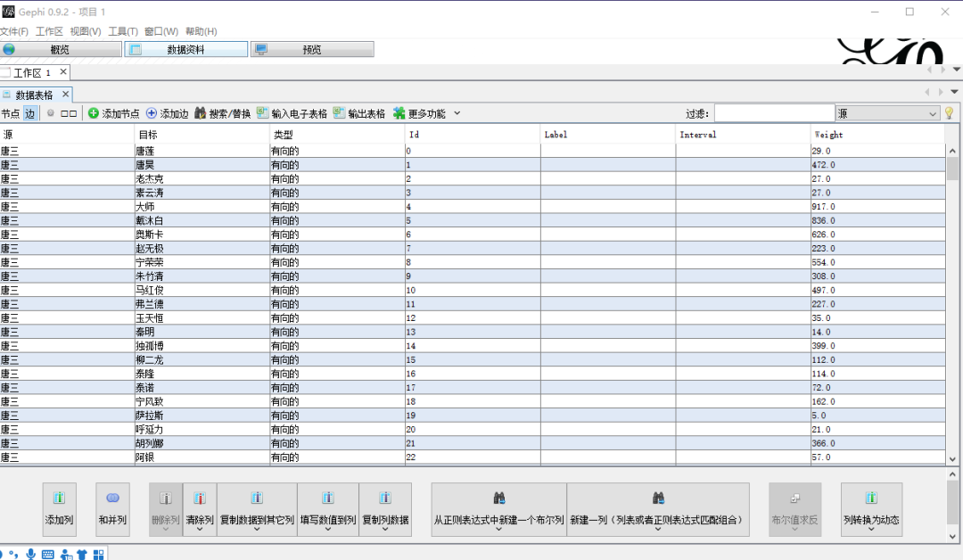This screenshot has height=560, width=963.
Task: Close the 工作区 1 workspace tab
Action: tap(62, 72)
